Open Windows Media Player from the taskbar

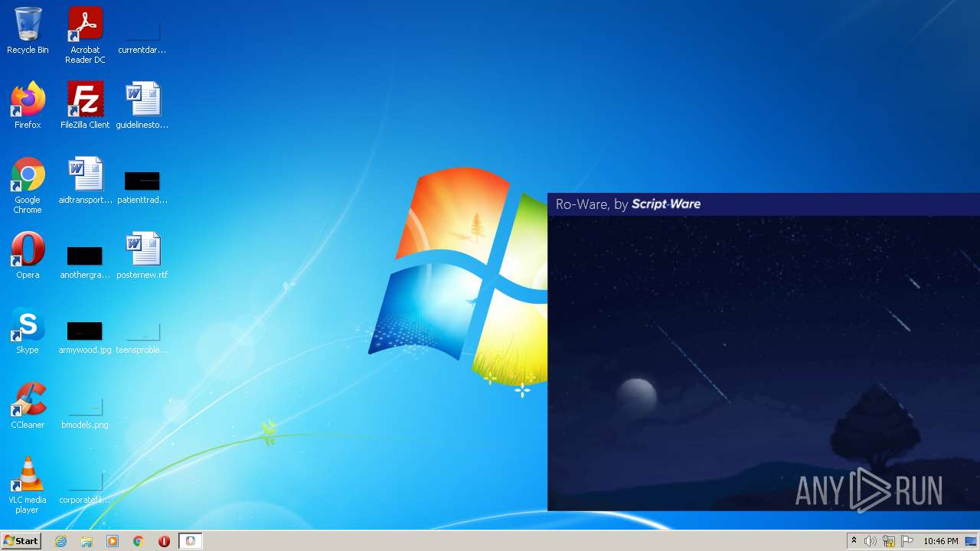(113, 541)
